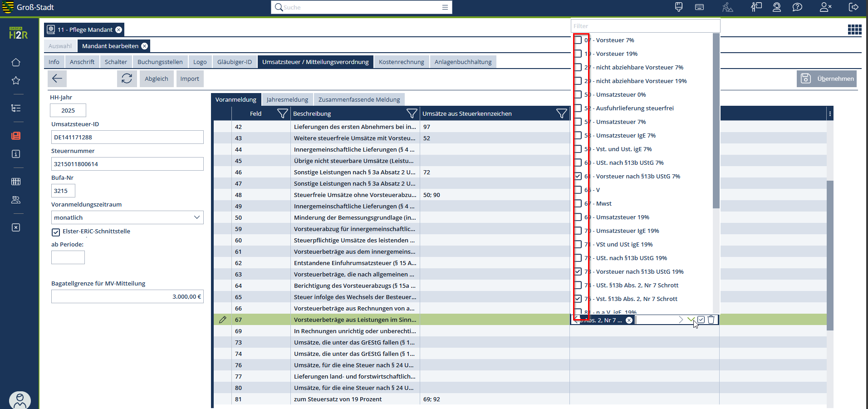Image resolution: width=868 pixels, height=409 pixels.
Task: Toggle the Elster-ERiC-Schnittstelle checkbox
Action: (x=56, y=232)
